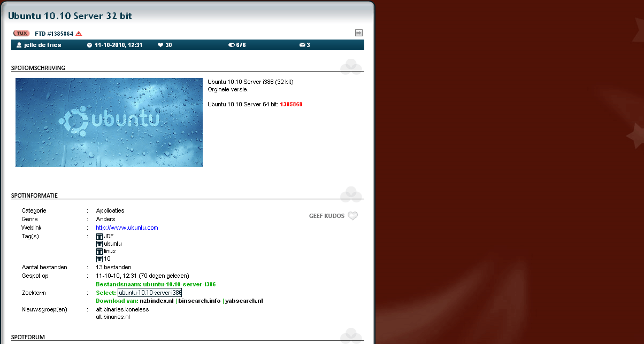Viewport: 644px width, 344px height.
Task: Click the Select: label
Action: pyautogui.click(x=106, y=293)
